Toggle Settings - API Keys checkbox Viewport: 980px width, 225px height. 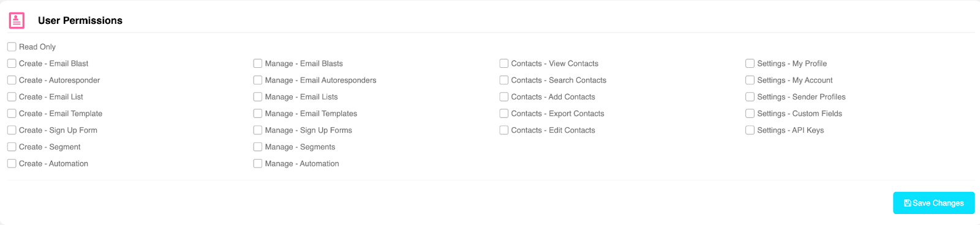[750, 130]
